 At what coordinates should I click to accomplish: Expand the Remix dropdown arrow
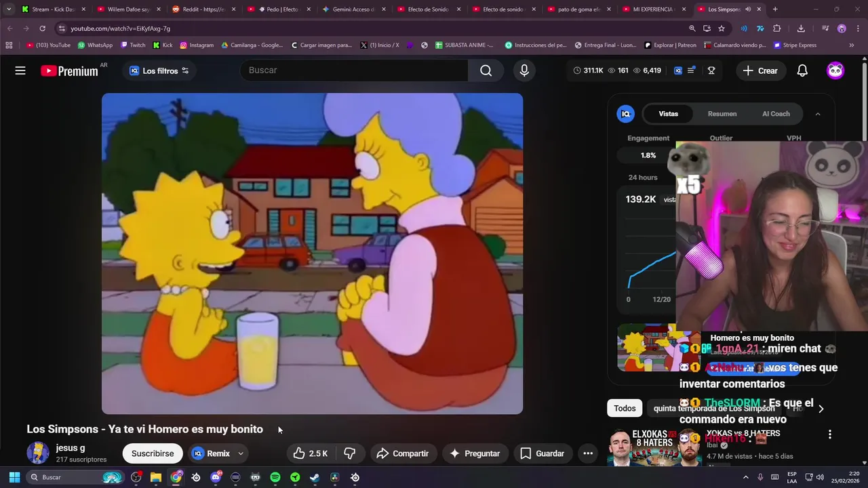click(240, 453)
